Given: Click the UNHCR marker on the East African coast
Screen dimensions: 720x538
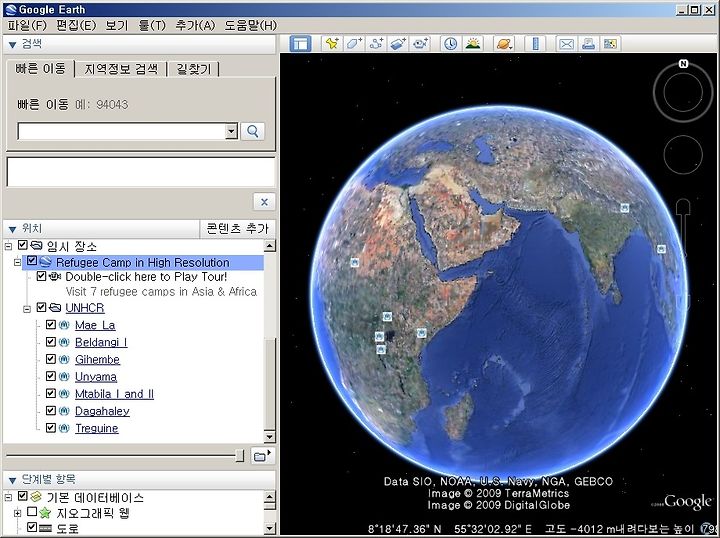Looking at the screenshot, I should pos(421,333).
